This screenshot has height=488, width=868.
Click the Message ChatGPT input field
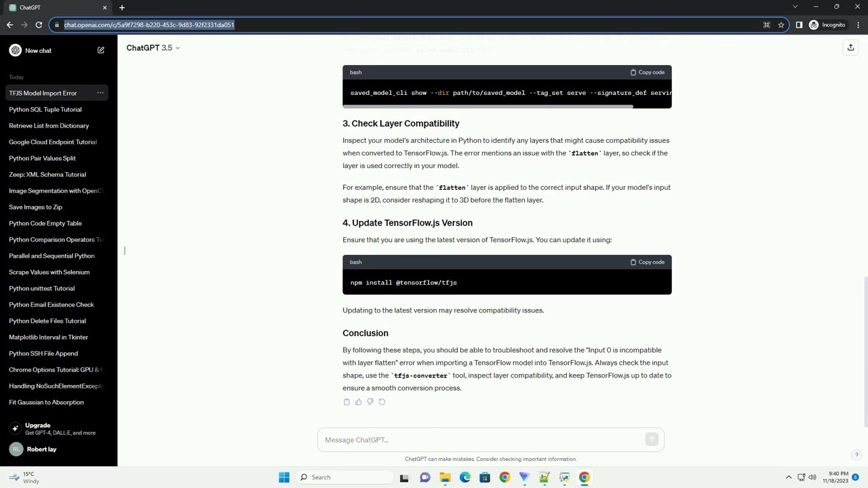(490, 440)
